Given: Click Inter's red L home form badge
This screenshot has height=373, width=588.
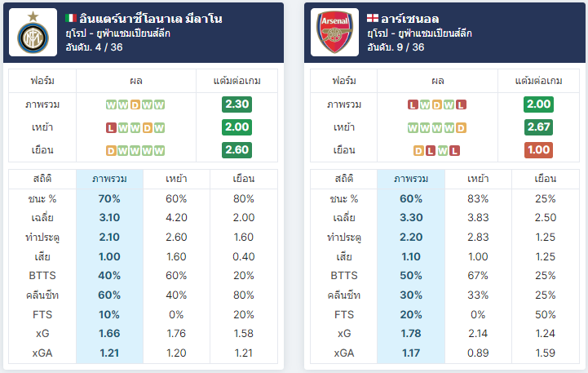Looking at the screenshot, I should tap(111, 128).
